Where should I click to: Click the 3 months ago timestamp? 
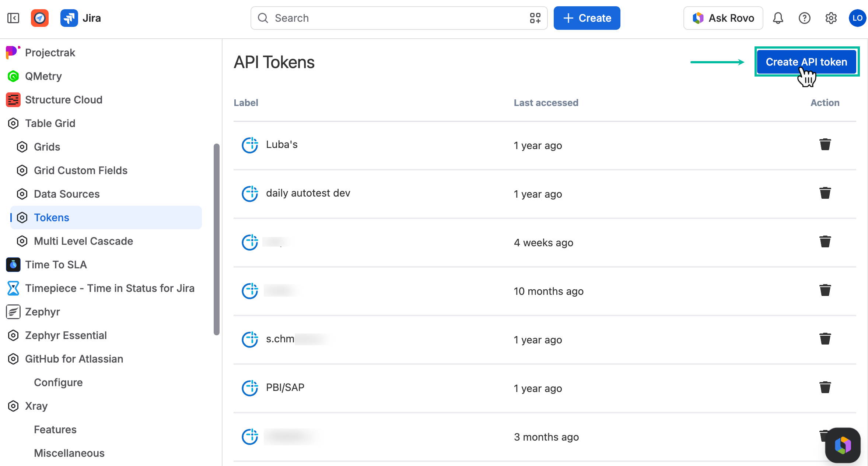click(x=546, y=437)
